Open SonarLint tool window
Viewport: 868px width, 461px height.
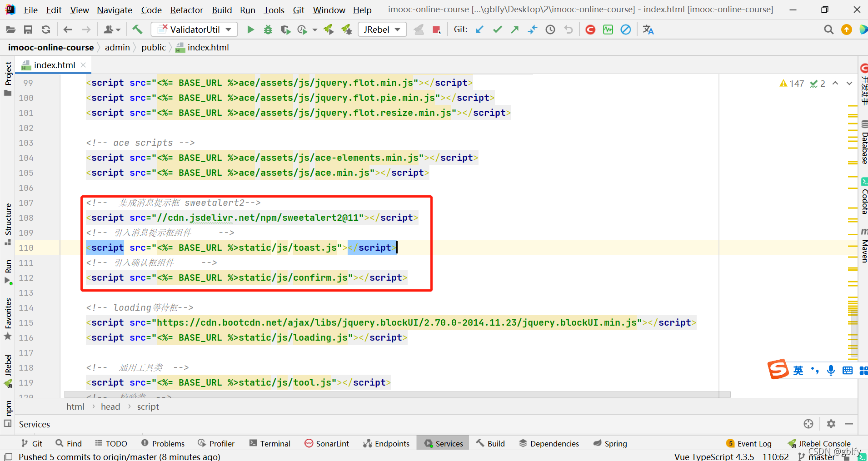click(x=327, y=443)
